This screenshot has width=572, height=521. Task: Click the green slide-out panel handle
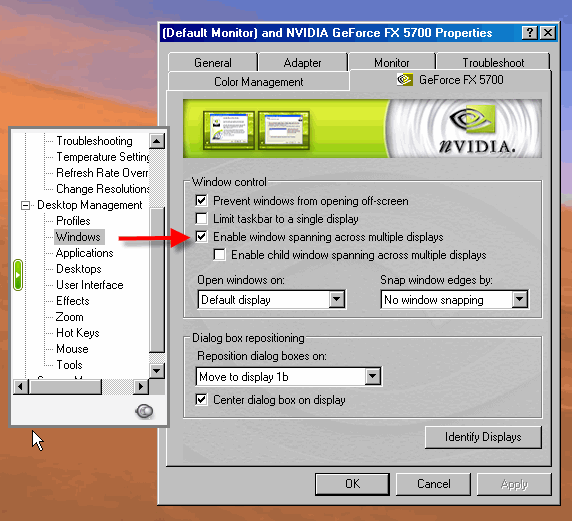[18, 275]
